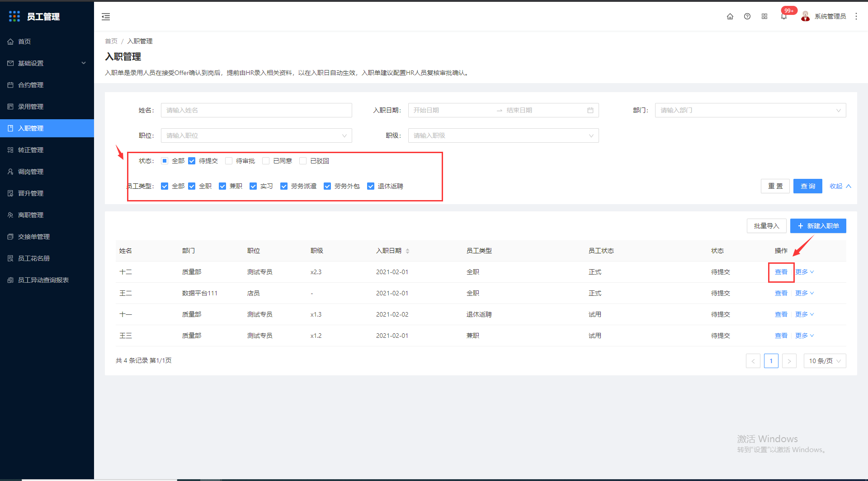Uncheck the 待提交 status checkbox
The height and width of the screenshot is (481, 868).
(192, 161)
